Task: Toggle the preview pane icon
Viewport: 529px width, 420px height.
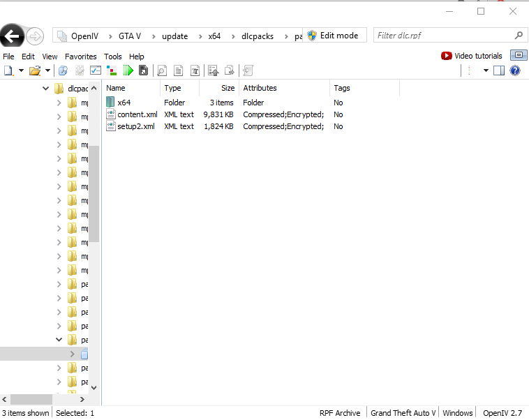Action: pos(498,70)
